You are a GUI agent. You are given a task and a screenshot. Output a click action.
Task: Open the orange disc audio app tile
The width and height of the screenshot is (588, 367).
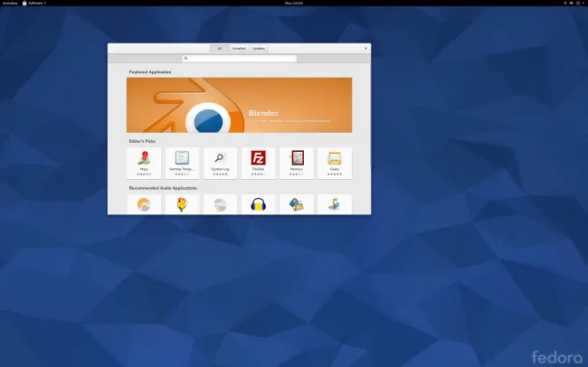144,204
